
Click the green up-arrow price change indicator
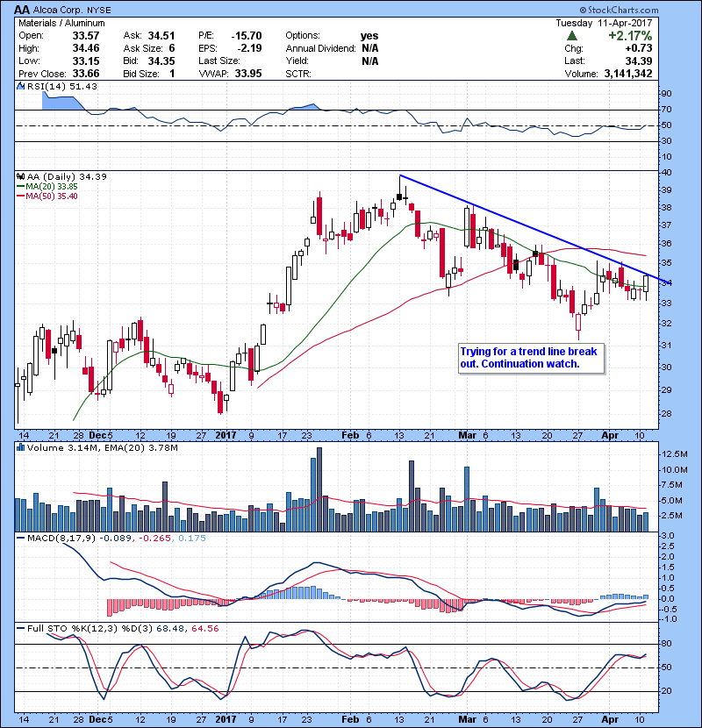[571, 36]
